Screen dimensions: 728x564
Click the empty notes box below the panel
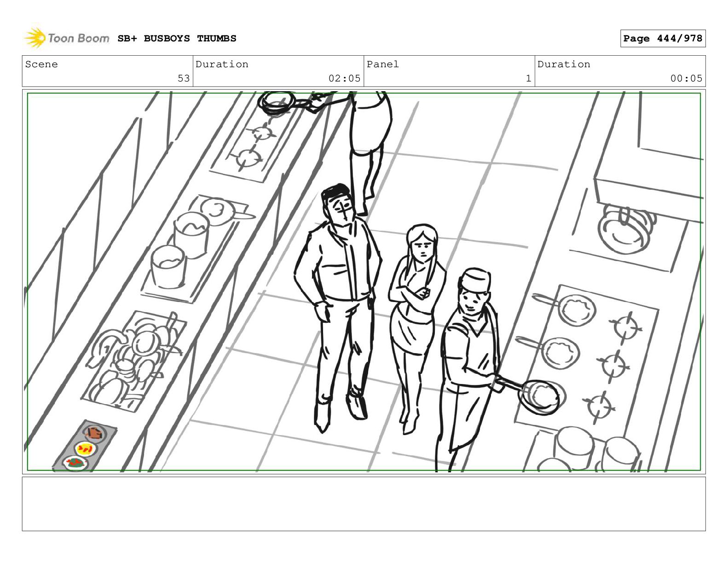pyautogui.click(x=364, y=504)
